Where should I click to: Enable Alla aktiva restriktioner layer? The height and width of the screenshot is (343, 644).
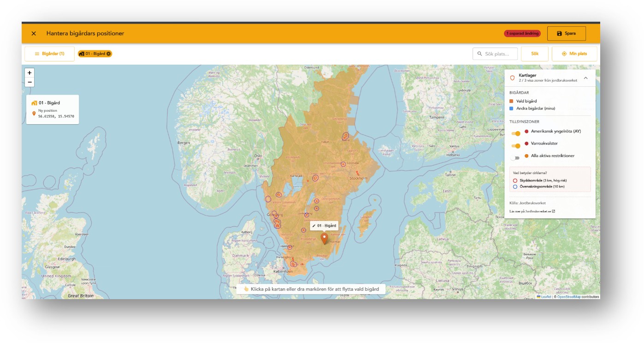[515, 158]
